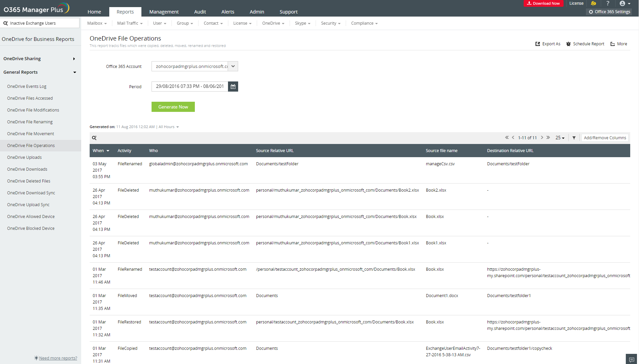Open the OneDrive Deleted Files report
This screenshot has height=364, width=639.
(29, 181)
